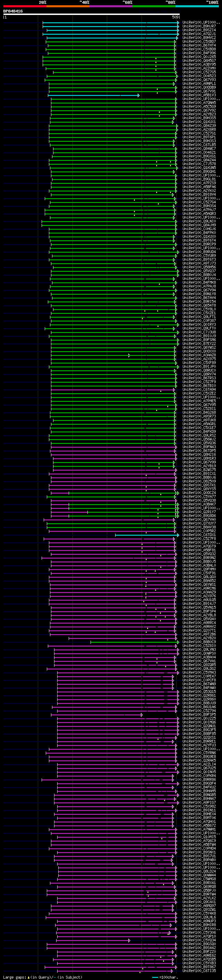Image resolution: width=222 pixels, height=980 pixels.
Task: Click the red 20% identity color legend
Action: point(25,6)
